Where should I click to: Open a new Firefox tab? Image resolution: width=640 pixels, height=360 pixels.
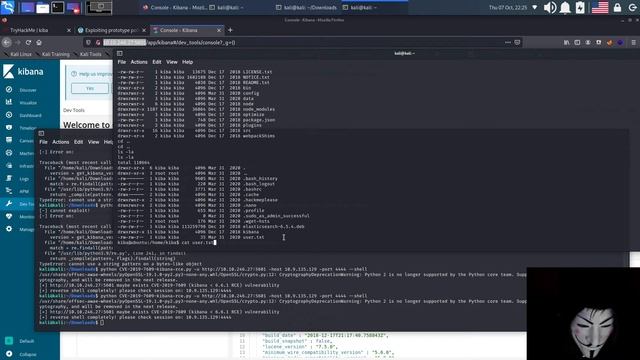point(230,30)
